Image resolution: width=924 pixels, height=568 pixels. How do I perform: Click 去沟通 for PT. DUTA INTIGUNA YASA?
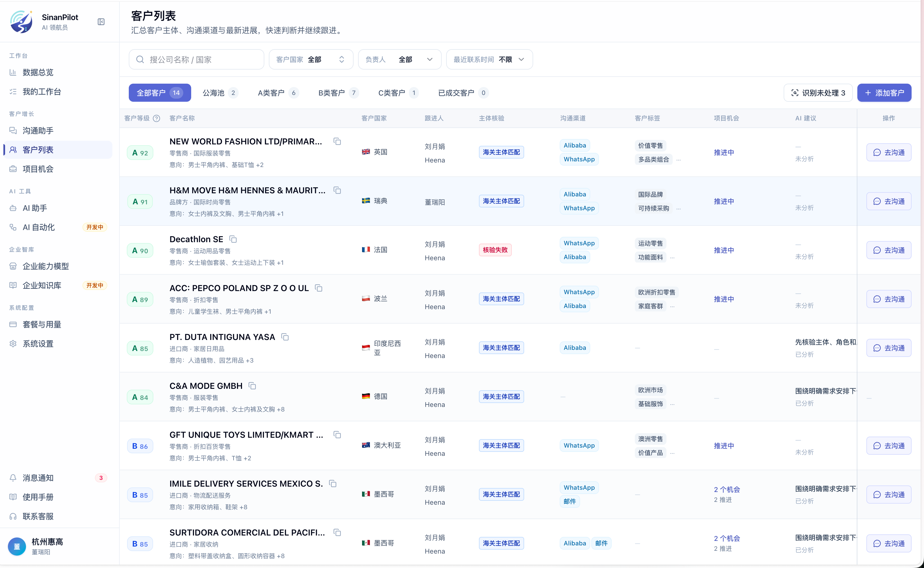click(889, 348)
